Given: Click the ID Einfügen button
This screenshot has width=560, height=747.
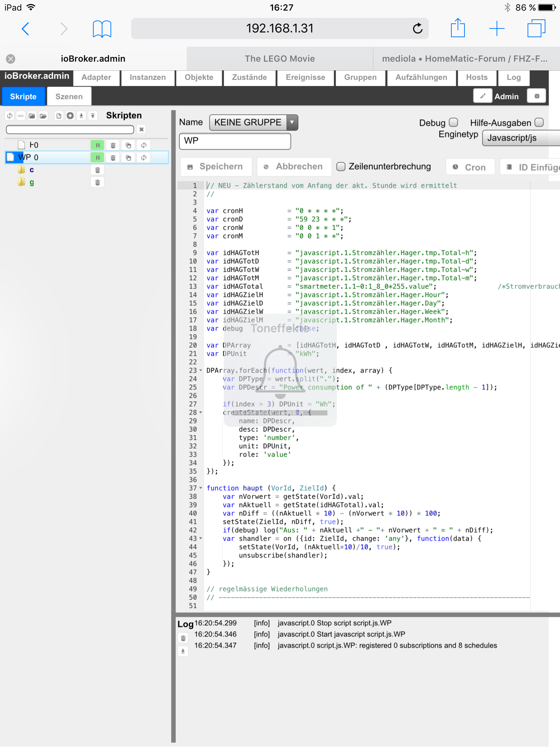Looking at the screenshot, I should coord(530,167).
